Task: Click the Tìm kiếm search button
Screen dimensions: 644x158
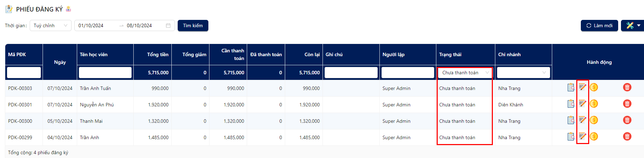Action: pyautogui.click(x=193, y=25)
